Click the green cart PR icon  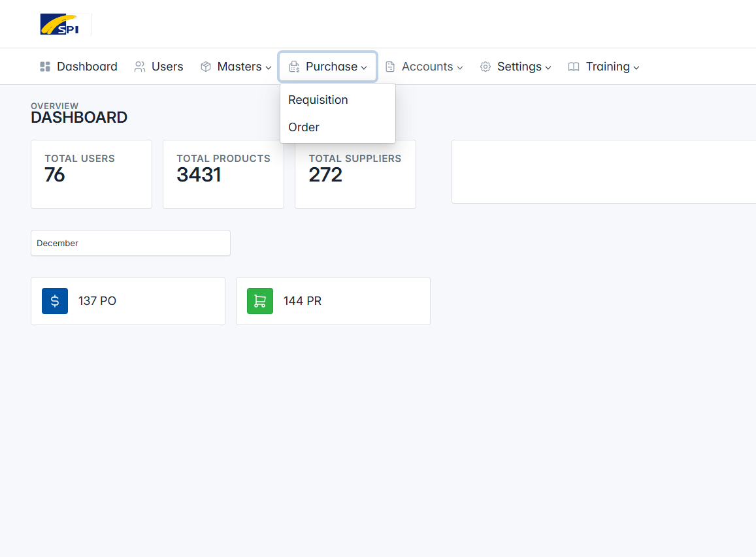260,301
